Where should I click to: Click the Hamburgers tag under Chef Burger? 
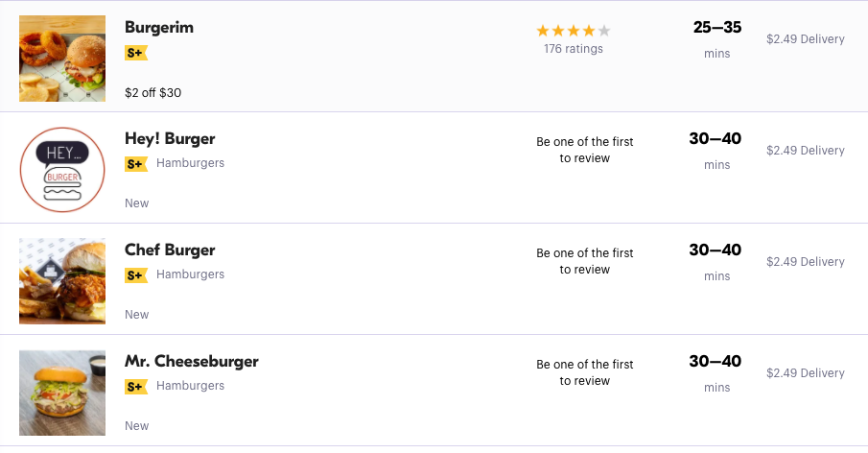[x=190, y=274]
